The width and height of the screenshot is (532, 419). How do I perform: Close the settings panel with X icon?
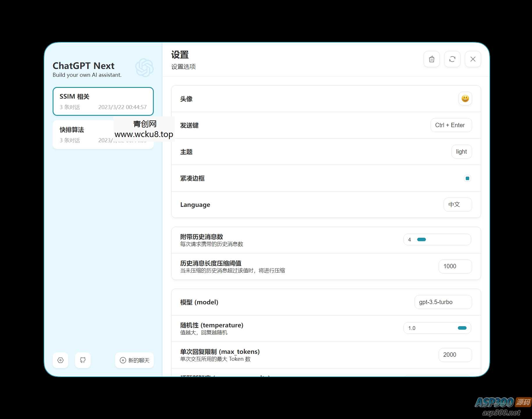click(x=473, y=59)
